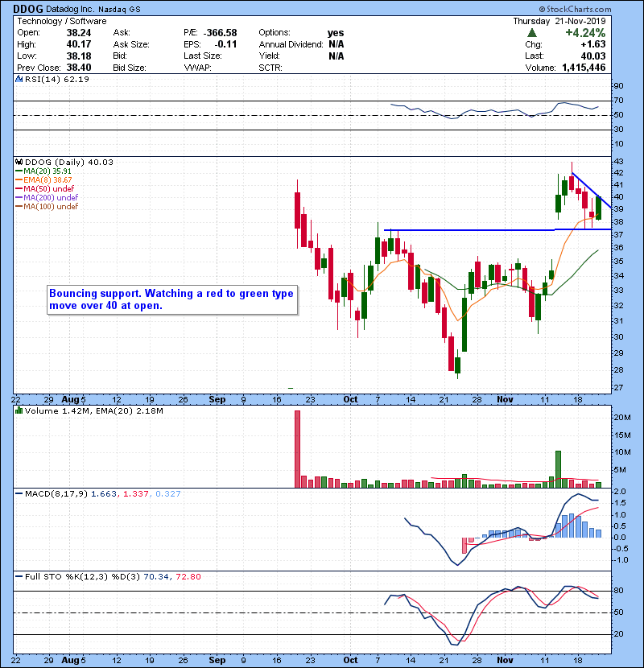Click the +4.24% change percentage

click(585, 33)
